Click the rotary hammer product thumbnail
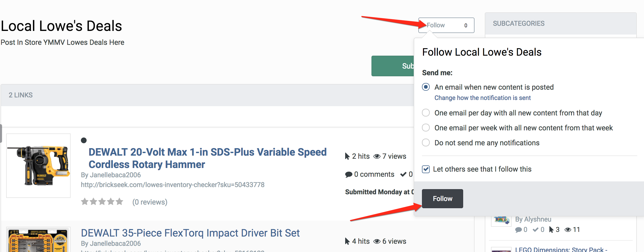 click(x=38, y=166)
